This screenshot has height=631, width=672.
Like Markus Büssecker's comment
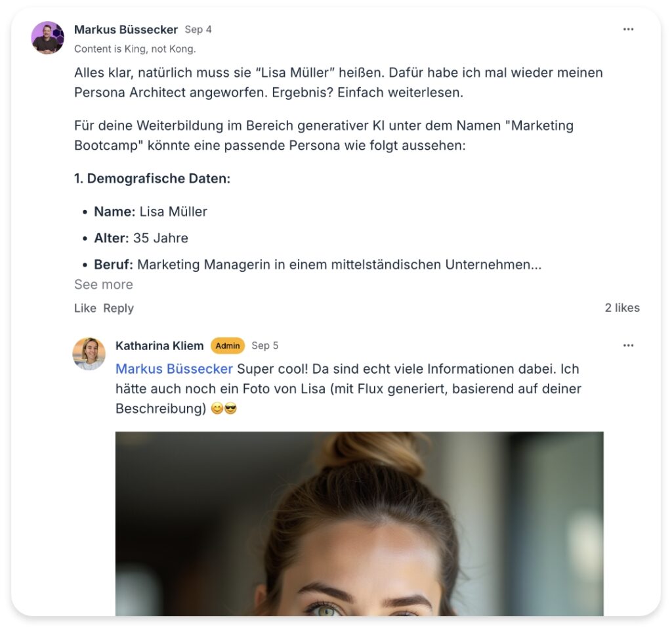85,308
